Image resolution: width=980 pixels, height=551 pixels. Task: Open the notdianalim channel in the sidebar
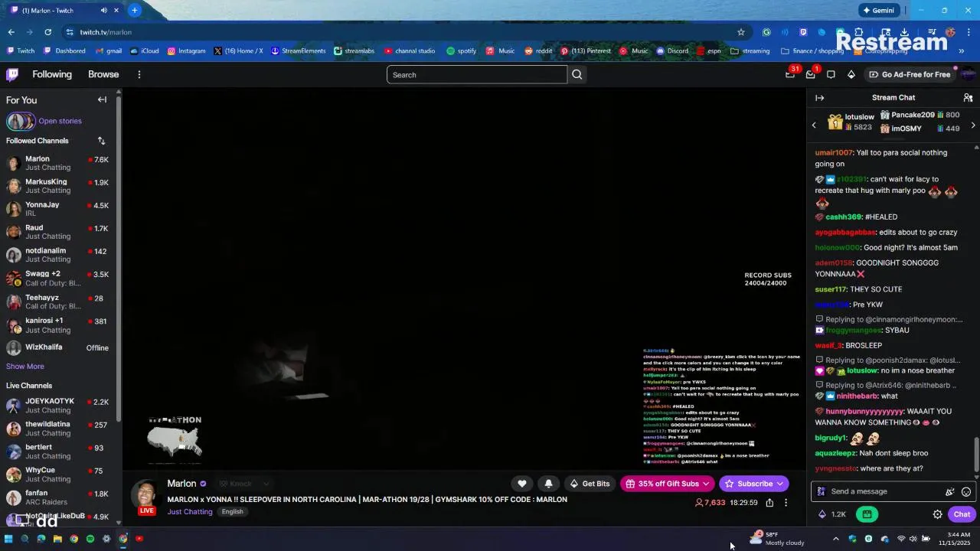[x=57, y=255]
